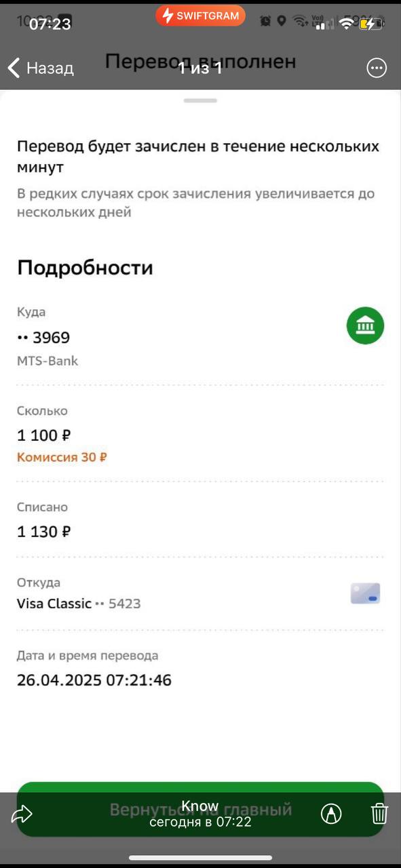Screen dimensions: 401x868
Task: Tap the Visa Classic card icon
Action: [365, 593]
